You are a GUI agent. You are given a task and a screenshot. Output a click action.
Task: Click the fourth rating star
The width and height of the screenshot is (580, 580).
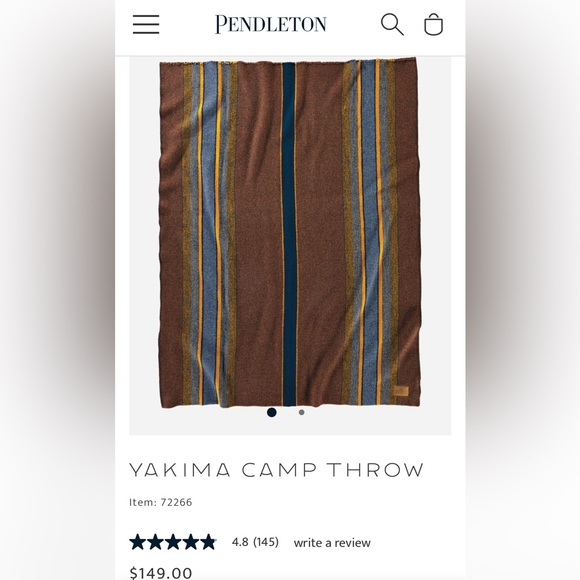191,542
